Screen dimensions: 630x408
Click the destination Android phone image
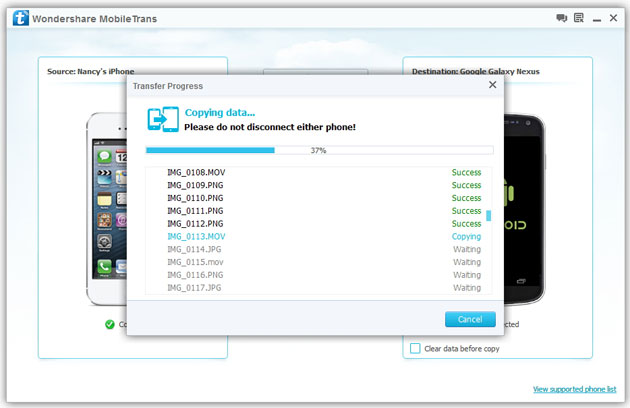pyautogui.click(x=524, y=209)
